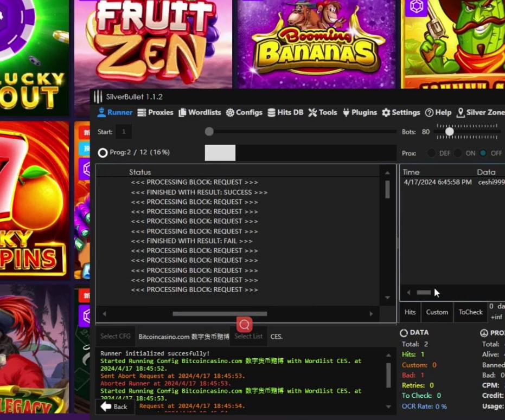Click the Configs gear icon

230,113
